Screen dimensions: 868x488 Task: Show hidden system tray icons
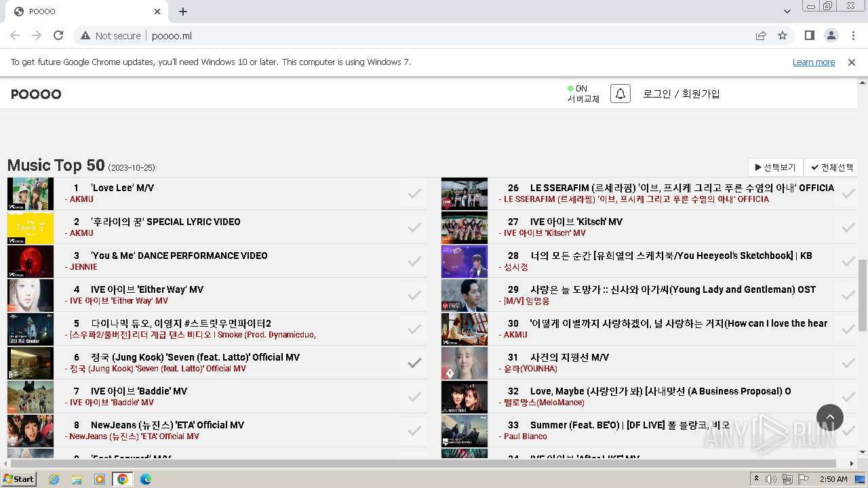pyautogui.click(x=756, y=479)
